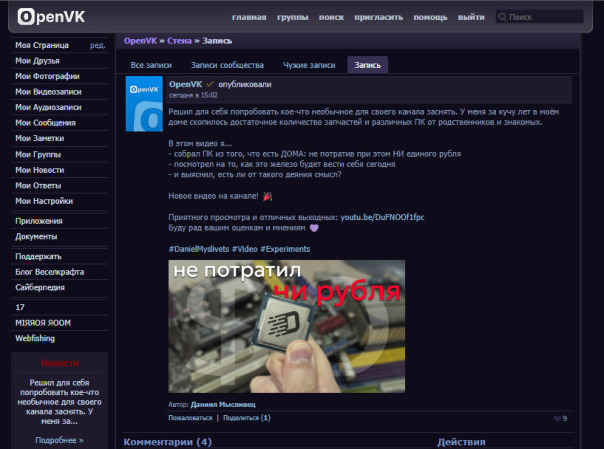This screenshot has height=449, width=604.
Task: Click the search field in the header
Action: [546, 18]
